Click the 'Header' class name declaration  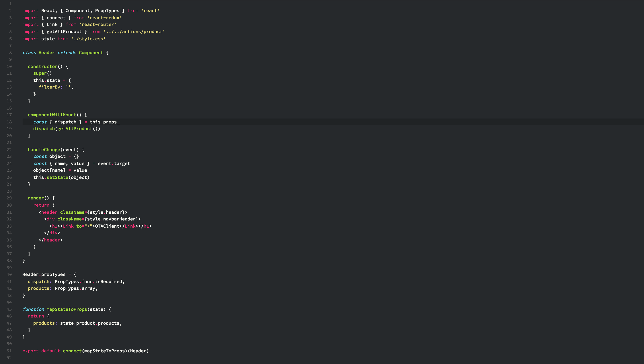(x=46, y=53)
